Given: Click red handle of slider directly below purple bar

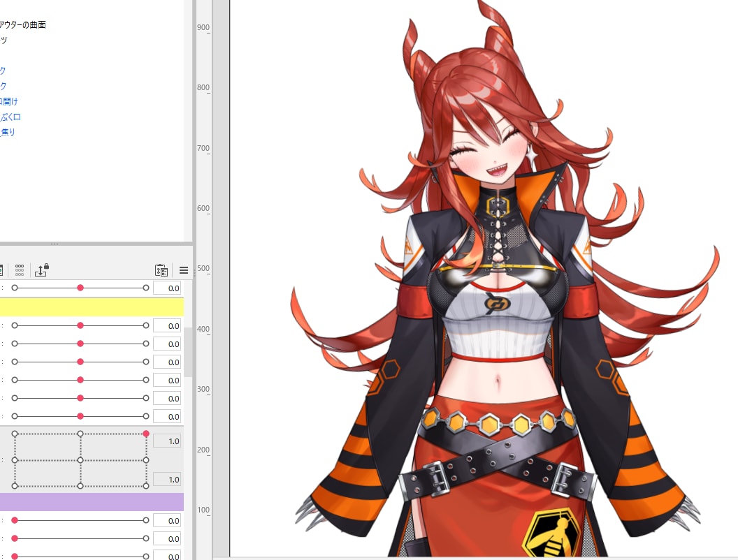Looking at the screenshot, I should point(15,520).
